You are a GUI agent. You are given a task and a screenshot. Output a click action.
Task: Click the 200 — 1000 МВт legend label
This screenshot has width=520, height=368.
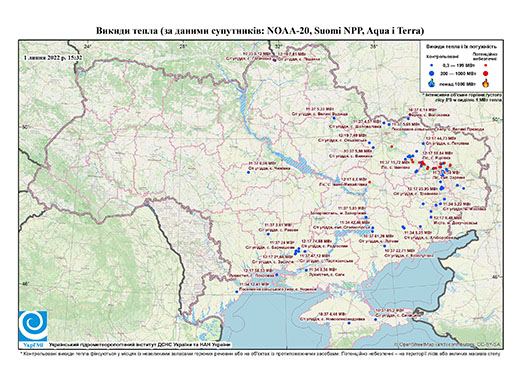pyautogui.click(x=458, y=73)
